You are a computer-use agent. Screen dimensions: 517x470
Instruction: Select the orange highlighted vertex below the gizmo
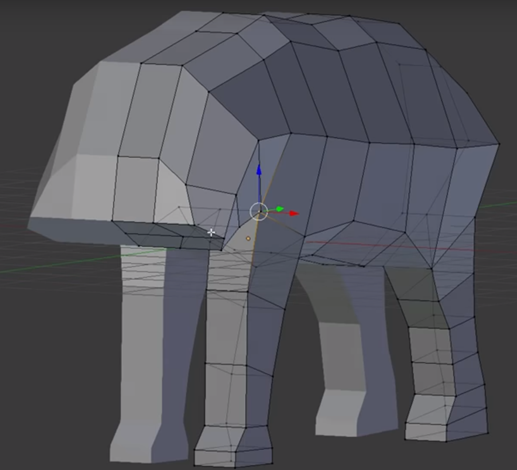[x=248, y=238]
